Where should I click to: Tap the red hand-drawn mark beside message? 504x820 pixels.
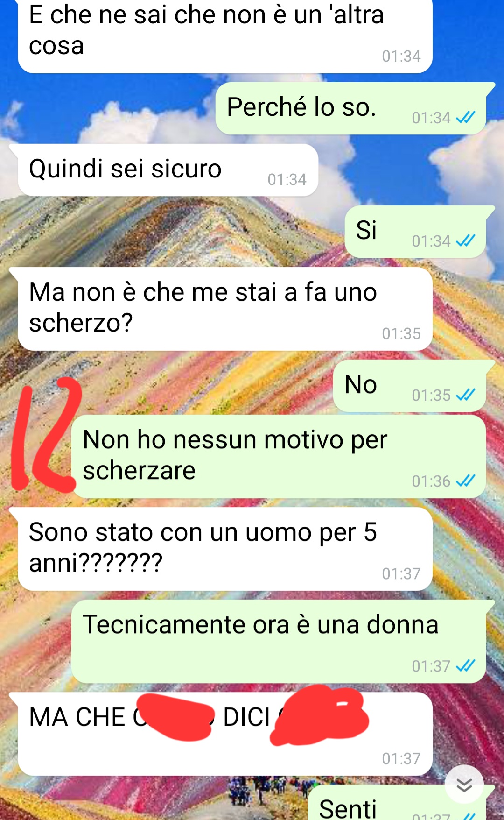46,434
